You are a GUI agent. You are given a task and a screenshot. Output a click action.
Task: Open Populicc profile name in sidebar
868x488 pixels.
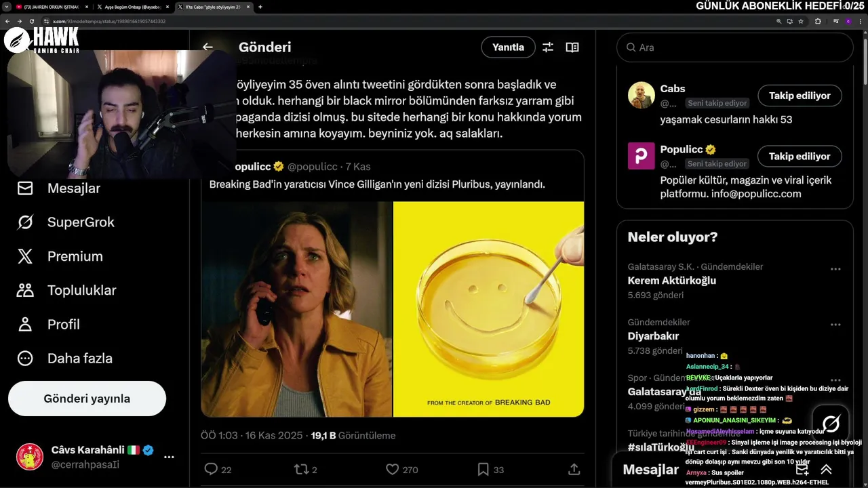pos(682,149)
